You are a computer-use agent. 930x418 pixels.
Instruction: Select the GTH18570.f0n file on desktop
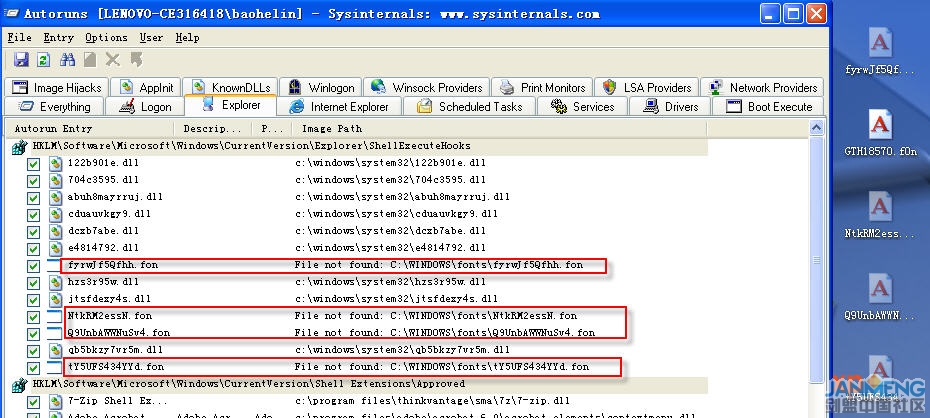tap(880, 133)
